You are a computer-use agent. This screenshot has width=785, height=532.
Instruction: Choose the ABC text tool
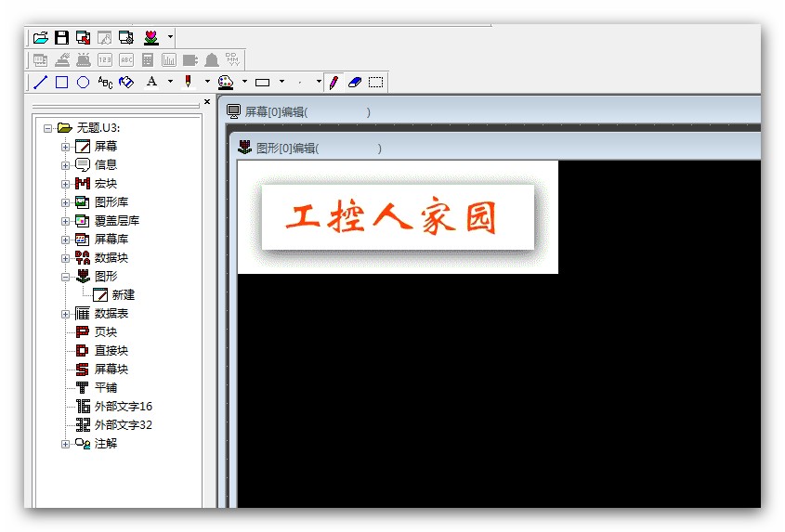pos(105,83)
